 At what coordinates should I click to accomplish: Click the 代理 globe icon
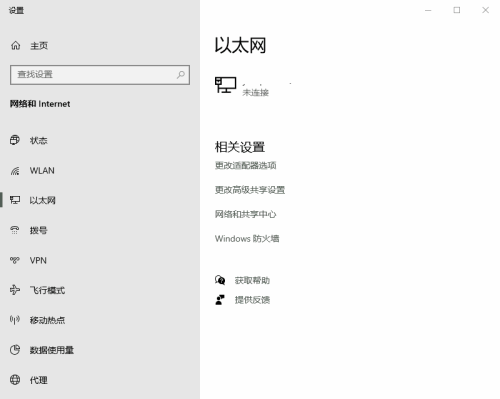coord(15,380)
